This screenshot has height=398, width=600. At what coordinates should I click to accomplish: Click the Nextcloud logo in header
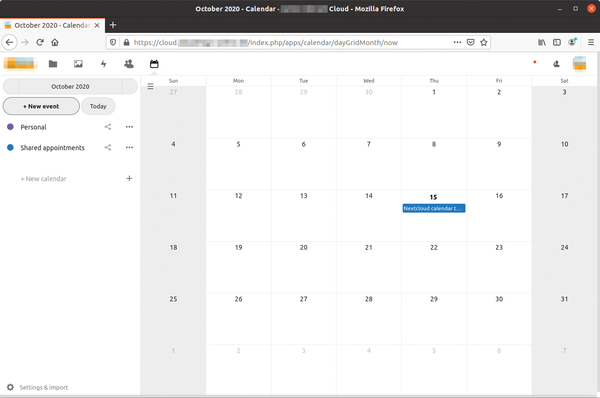(x=19, y=64)
